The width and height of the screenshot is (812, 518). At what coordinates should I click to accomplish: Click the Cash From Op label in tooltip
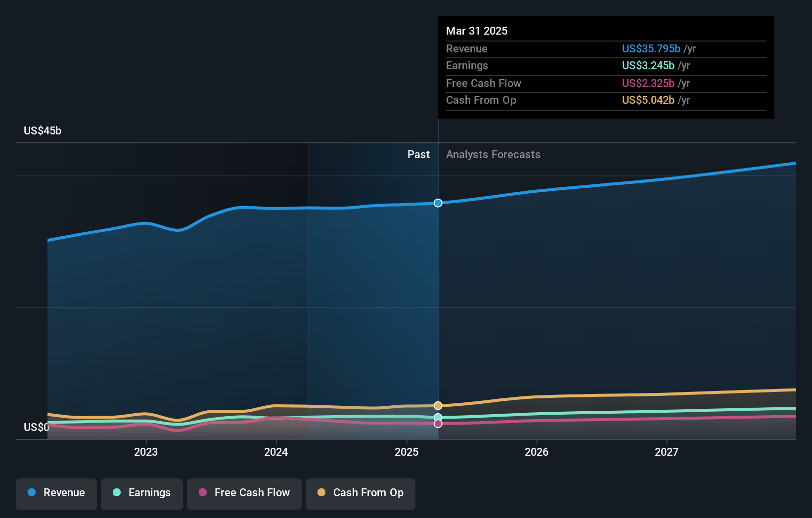pyautogui.click(x=481, y=100)
